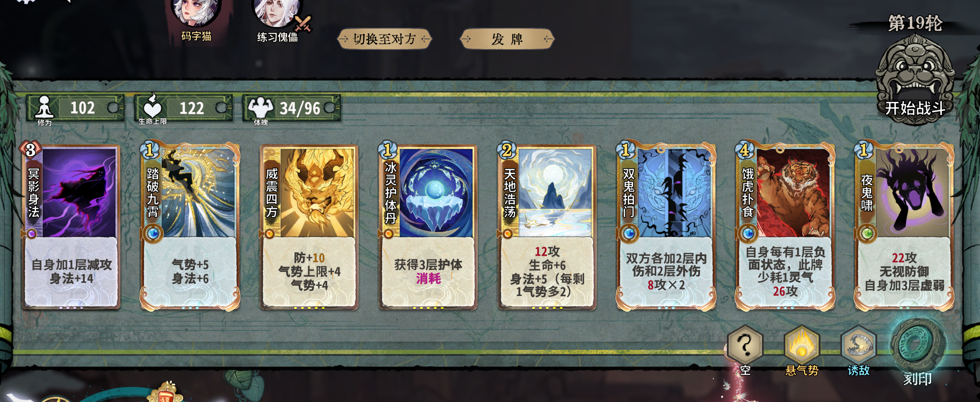Select the 踏破九霄 card
The image size is (980, 402).
[190, 226]
